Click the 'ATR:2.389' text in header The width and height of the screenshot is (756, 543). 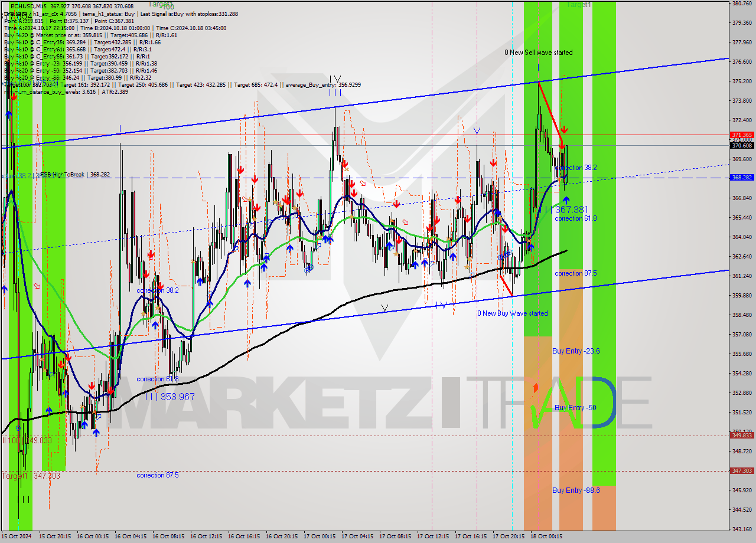(x=115, y=91)
